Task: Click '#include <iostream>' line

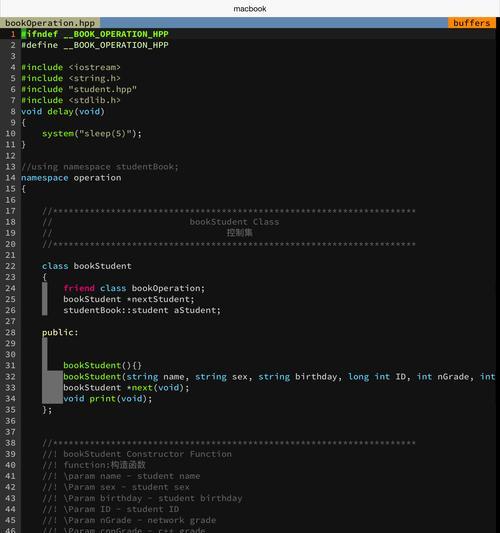Action: (x=71, y=67)
